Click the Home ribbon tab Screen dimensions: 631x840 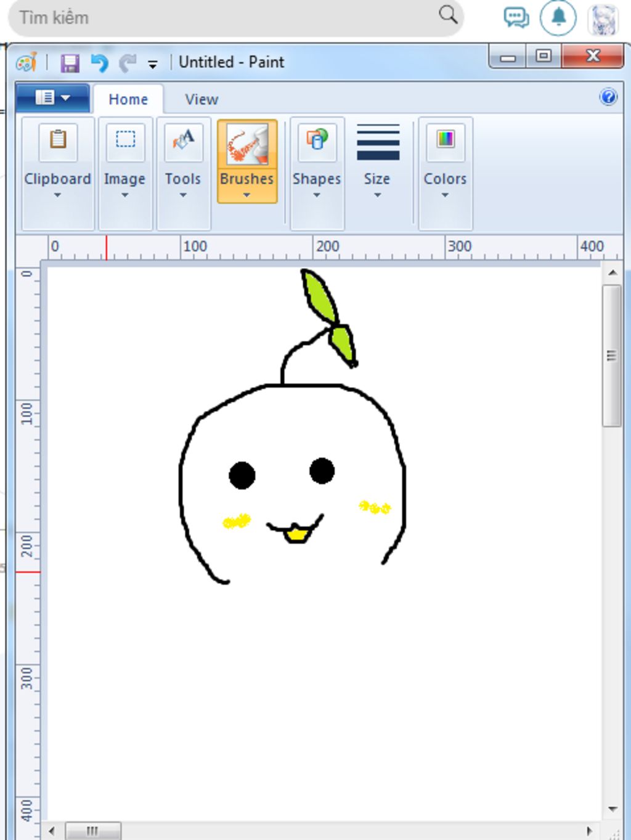coord(128,99)
